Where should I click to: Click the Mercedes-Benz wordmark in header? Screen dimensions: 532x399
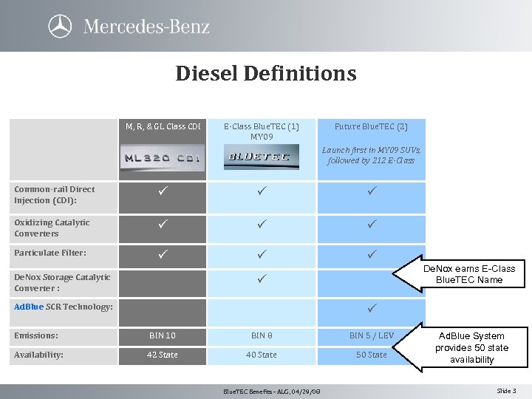(x=146, y=27)
